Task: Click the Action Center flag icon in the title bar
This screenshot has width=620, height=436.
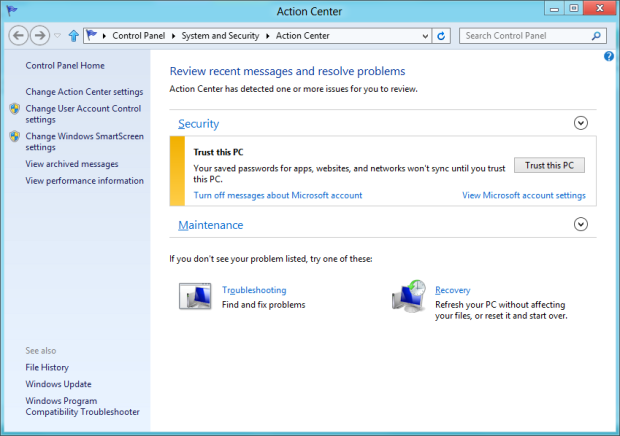Action: click(x=12, y=10)
